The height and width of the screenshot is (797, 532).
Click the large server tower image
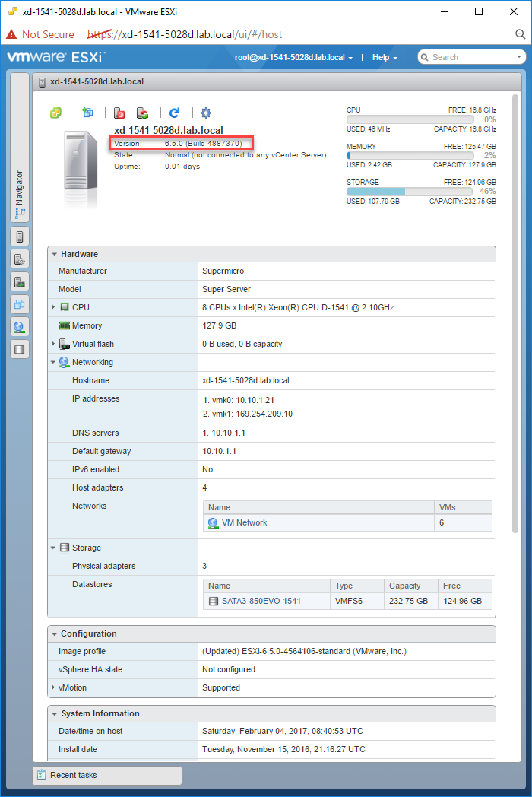point(80,162)
